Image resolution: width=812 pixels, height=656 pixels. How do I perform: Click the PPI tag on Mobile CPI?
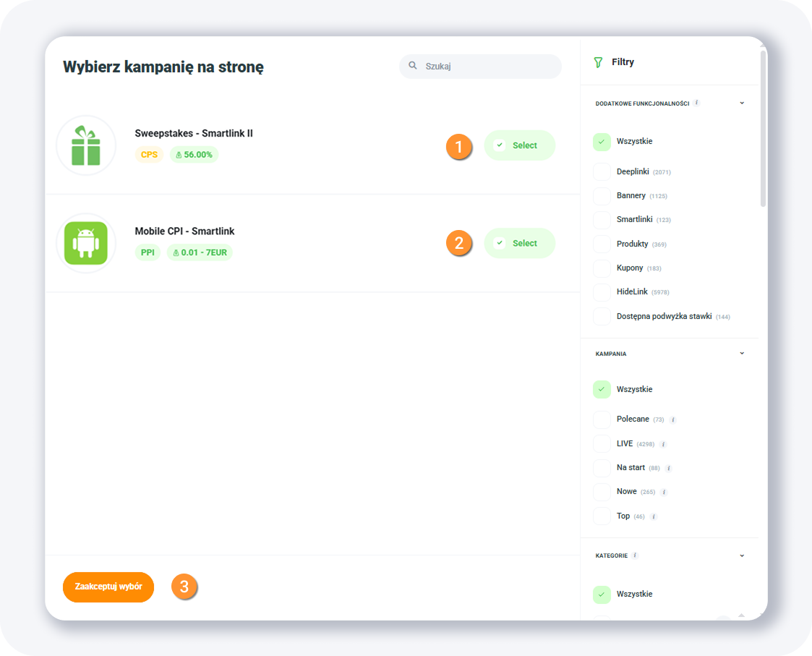tap(148, 252)
